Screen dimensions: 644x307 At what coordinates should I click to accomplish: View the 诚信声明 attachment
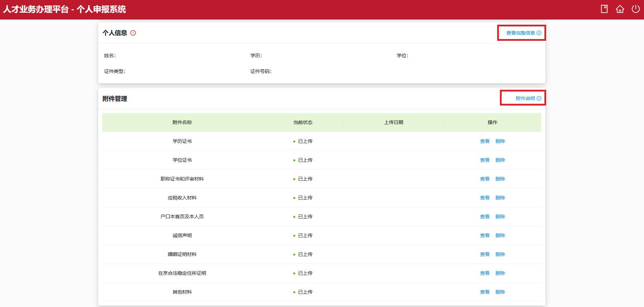coord(485,235)
